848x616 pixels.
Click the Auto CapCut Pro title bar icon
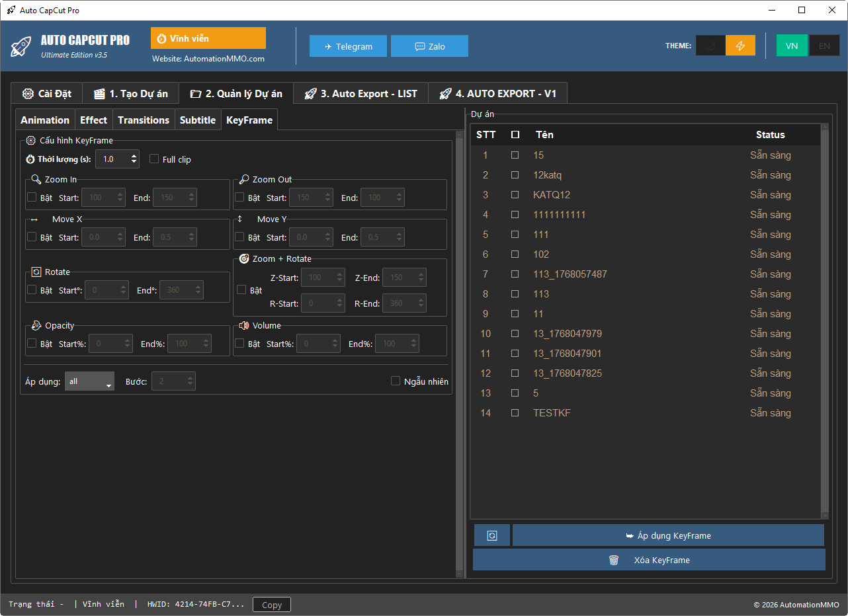click(x=11, y=11)
